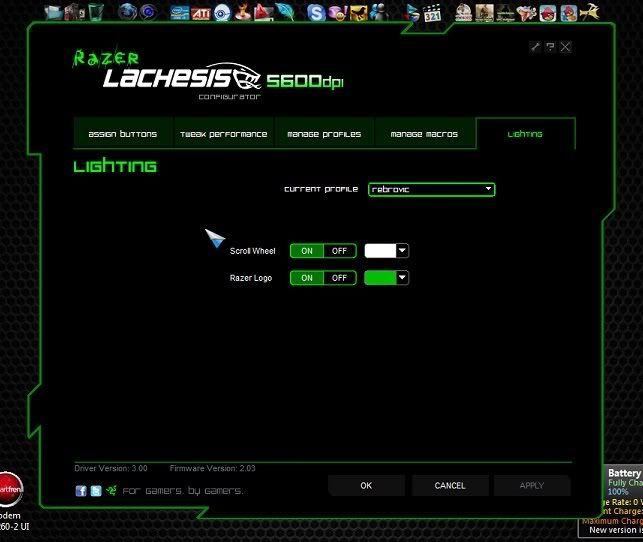Viewport: 643px width, 542px height.
Task: Open the Intel icon in the dock
Action: 180,13
